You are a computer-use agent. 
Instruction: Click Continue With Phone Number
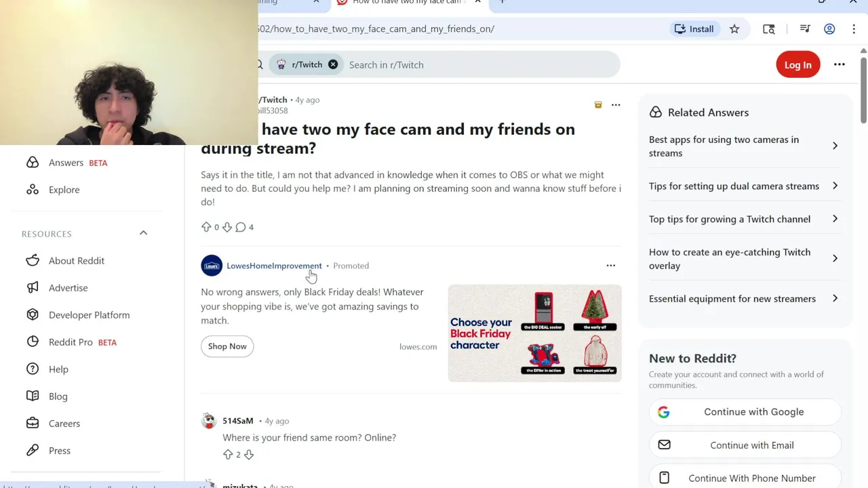tap(745, 478)
